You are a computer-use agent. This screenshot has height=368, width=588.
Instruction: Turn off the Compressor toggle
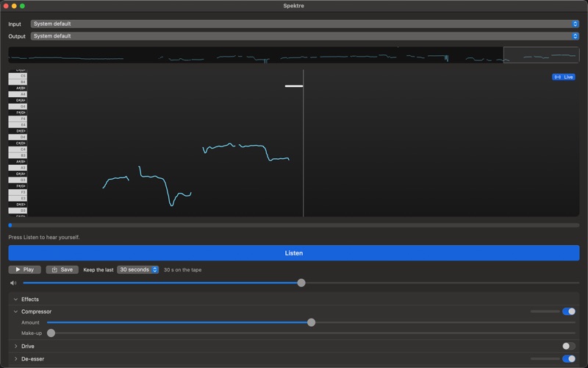click(x=568, y=311)
